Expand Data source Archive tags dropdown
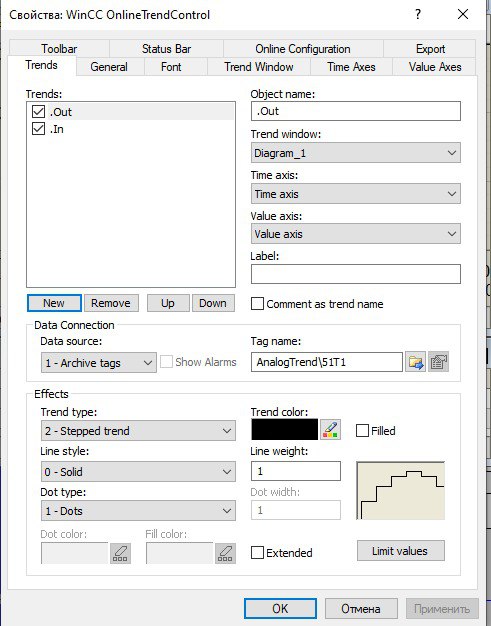This screenshot has height=626, width=491. 99,363
